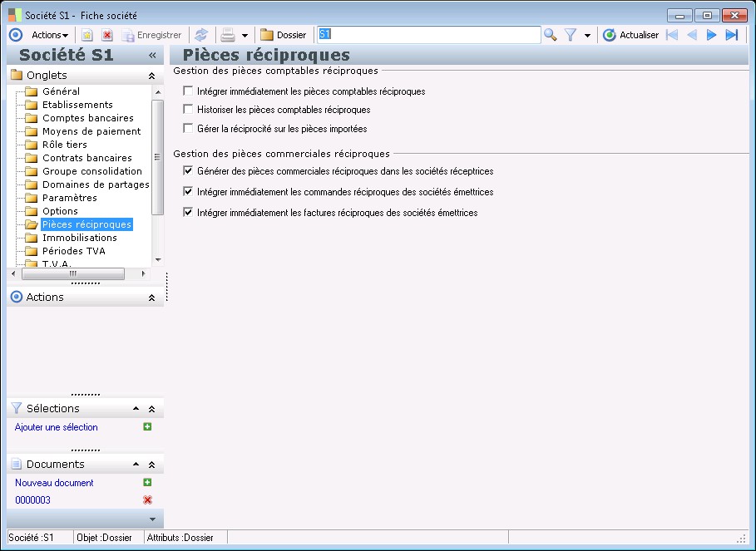756x551 pixels.
Task: Click the refresh arrows icon in toolbar
Action: point(201,35)
